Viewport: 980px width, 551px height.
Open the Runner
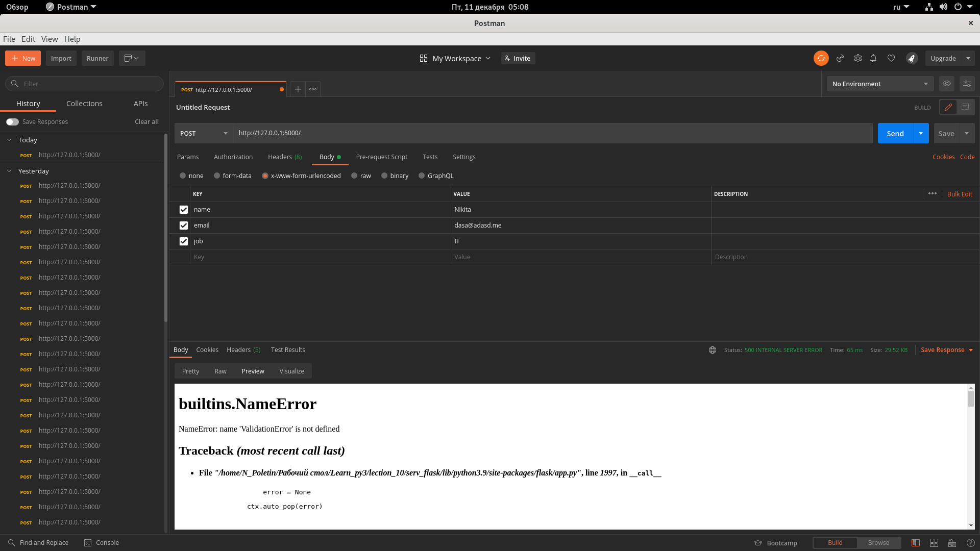[97, 58]
